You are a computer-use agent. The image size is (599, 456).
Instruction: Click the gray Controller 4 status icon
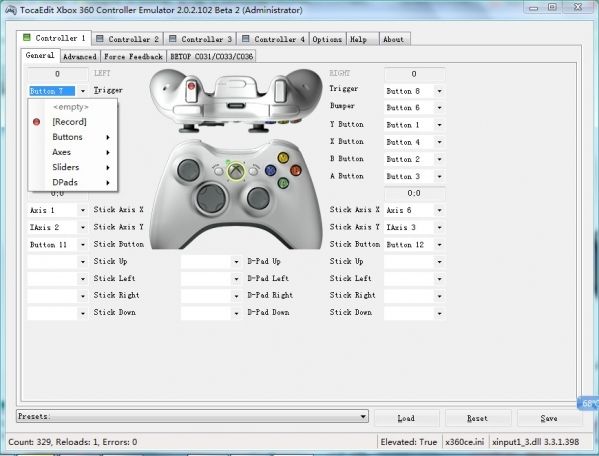tap(246, 39)
